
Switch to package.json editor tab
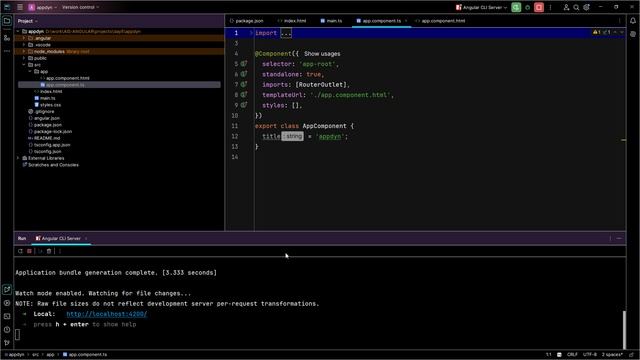pyautogui.click(x=246, y=21)
